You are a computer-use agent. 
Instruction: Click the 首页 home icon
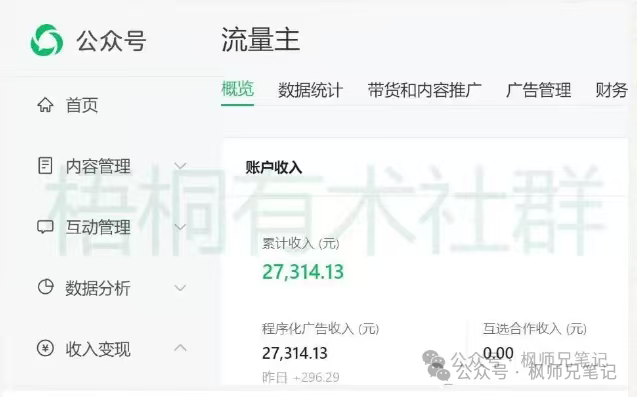tap(45, 105)
